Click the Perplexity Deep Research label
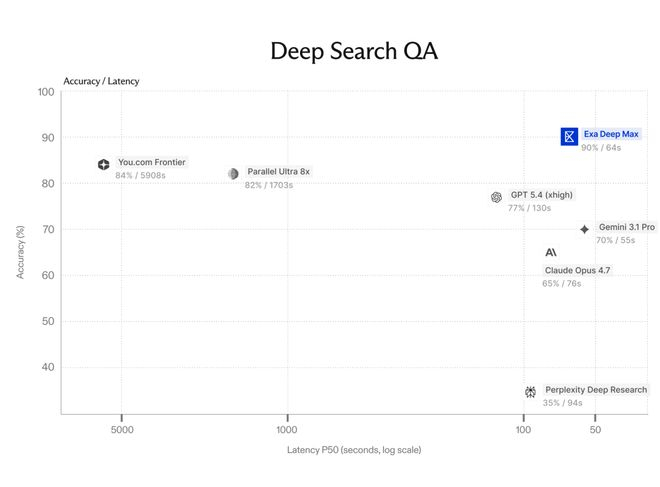 pos(596,390)
